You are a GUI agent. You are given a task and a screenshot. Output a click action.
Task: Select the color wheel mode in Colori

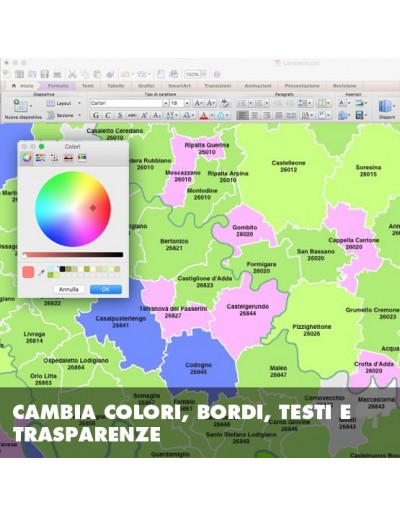pyautogui.click(x=27, y=158)
